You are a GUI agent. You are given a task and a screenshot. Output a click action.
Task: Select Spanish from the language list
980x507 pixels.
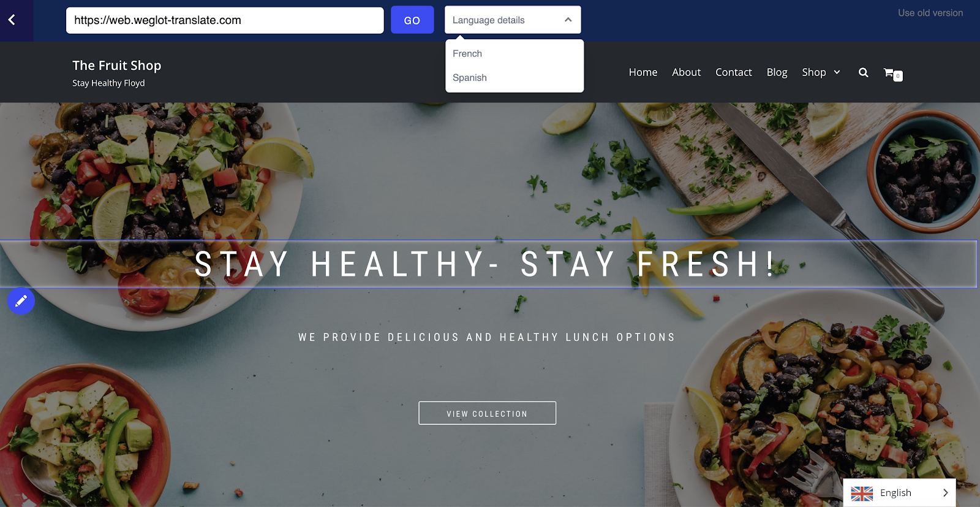(x=470, y=78)
